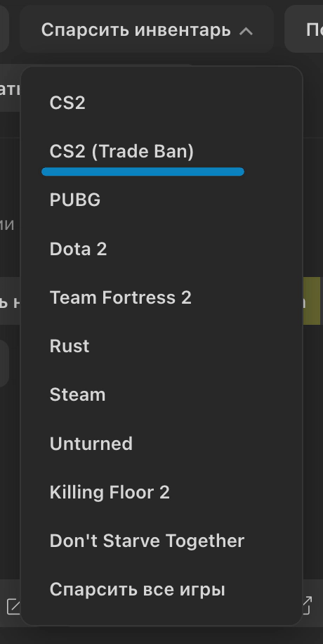Click the edit icon behind the menu's left edge
323x644 pixels.
13,606
